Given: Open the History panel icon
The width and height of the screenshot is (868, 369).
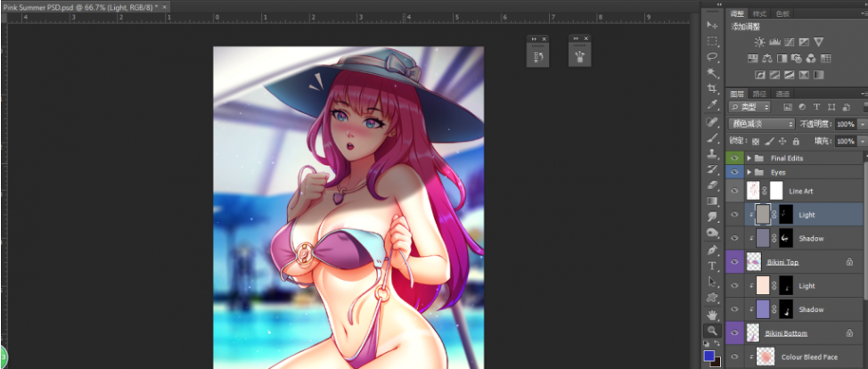Looking at the screenshot, I should (x=538, y=56).
